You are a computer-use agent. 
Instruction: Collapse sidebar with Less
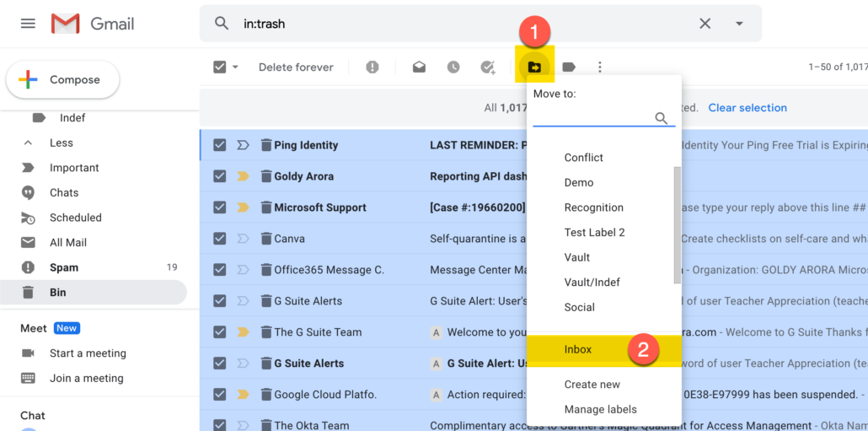61,143
